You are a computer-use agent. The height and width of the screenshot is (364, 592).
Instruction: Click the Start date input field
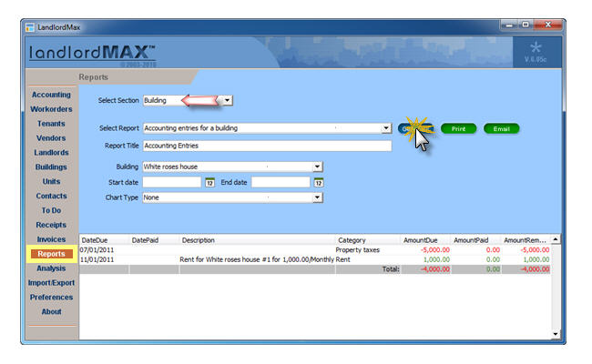click(172, 182)
